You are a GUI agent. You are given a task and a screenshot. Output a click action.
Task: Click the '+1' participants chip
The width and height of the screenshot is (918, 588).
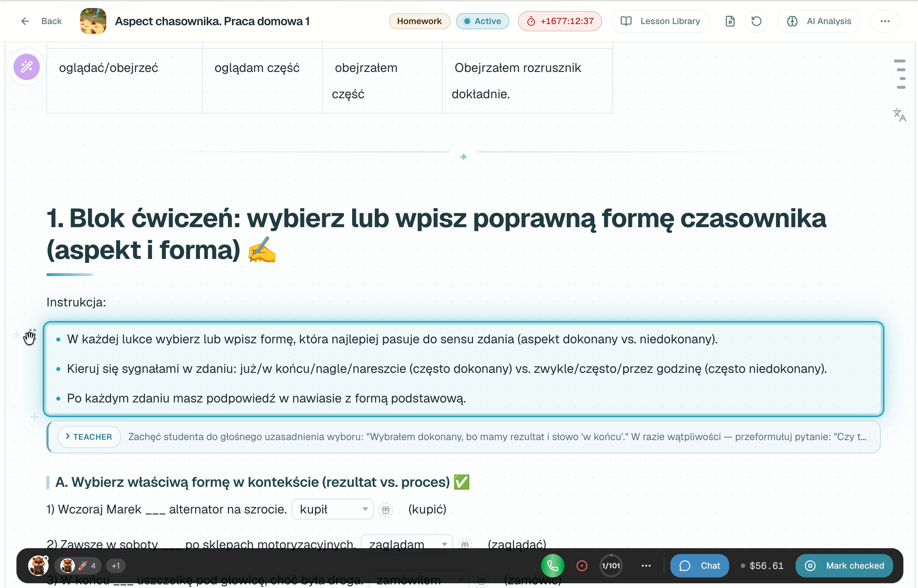116,565
